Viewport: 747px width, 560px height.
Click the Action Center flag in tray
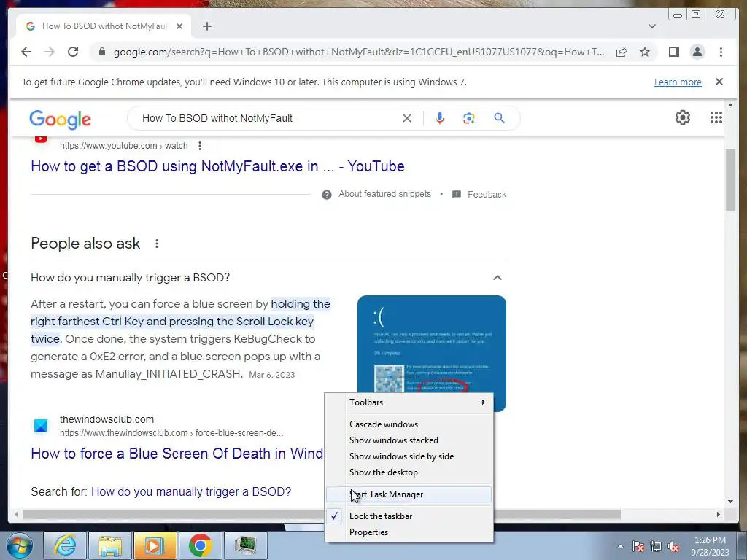(x=638, y=546)
